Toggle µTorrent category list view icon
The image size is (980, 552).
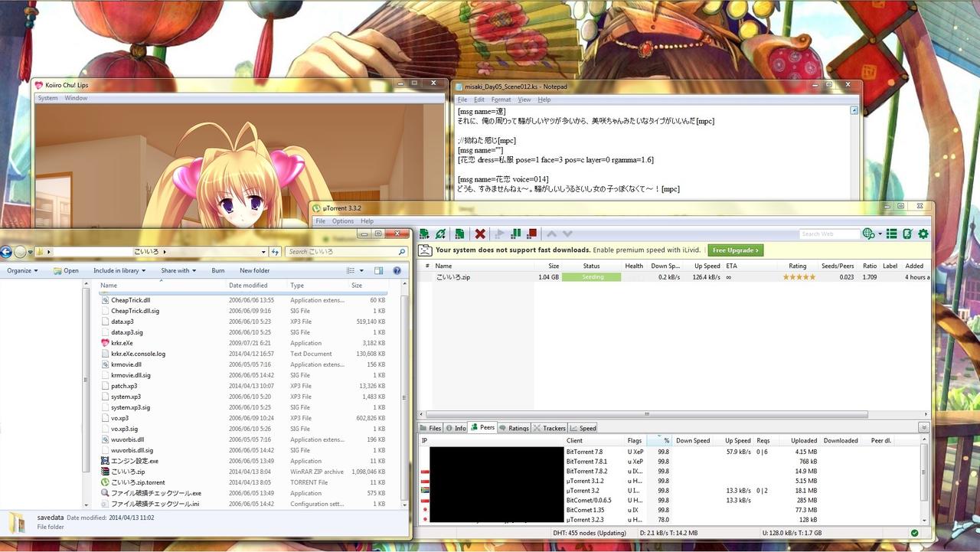891,234
